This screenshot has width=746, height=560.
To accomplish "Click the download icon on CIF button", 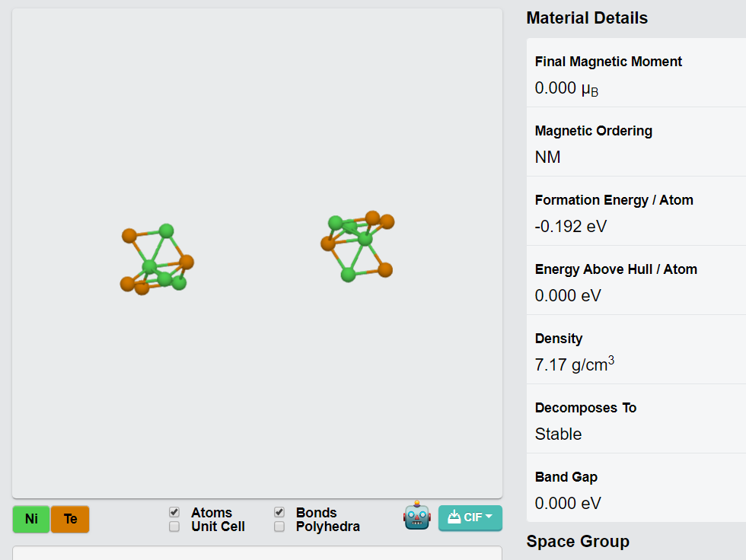I will 454,517.
